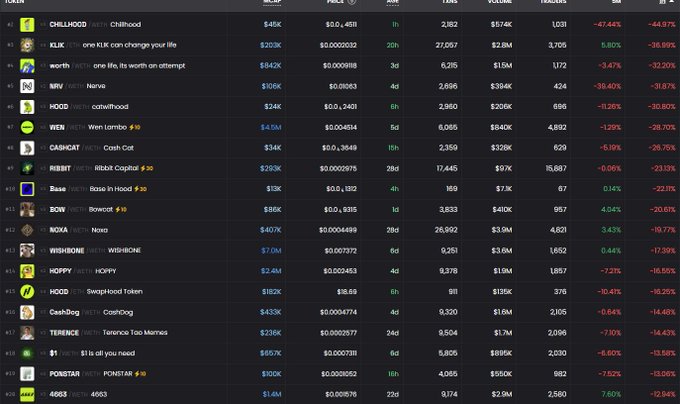This screenshot has height=404, width=680.
Task: Click the $7.0M market cap for WISHBONE
Action: 271,251
